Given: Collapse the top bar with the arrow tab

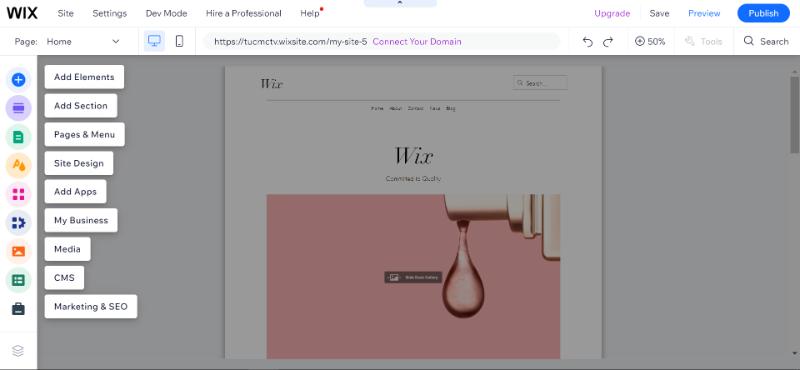Looking at the screenshot, I should [400, 3].
